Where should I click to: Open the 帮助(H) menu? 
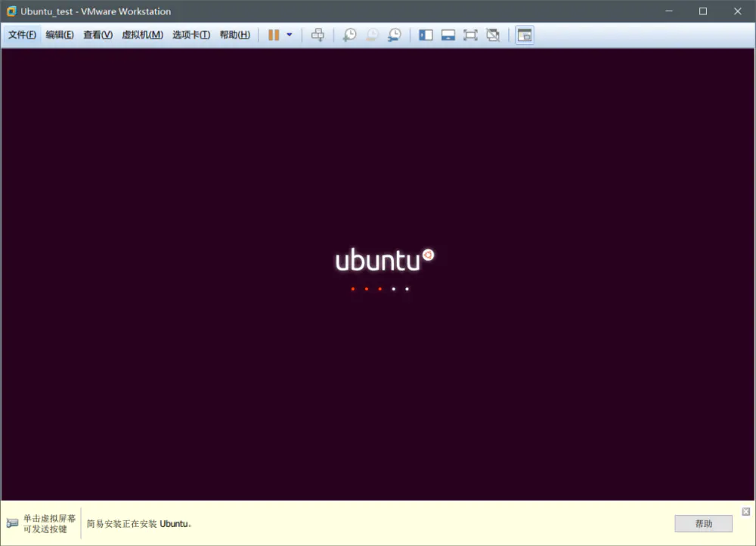[235, 35]
